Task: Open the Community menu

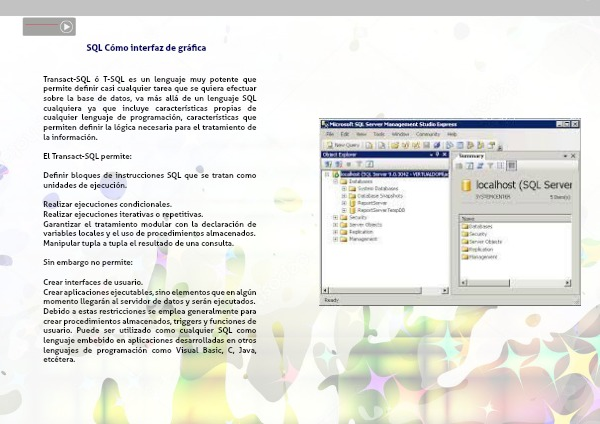Action: 428,133
